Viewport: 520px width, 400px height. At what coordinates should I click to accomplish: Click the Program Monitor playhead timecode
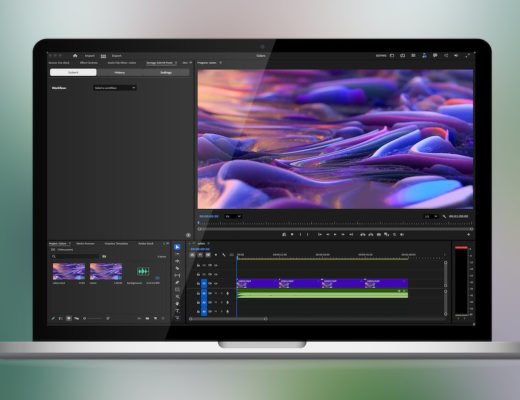209,216
